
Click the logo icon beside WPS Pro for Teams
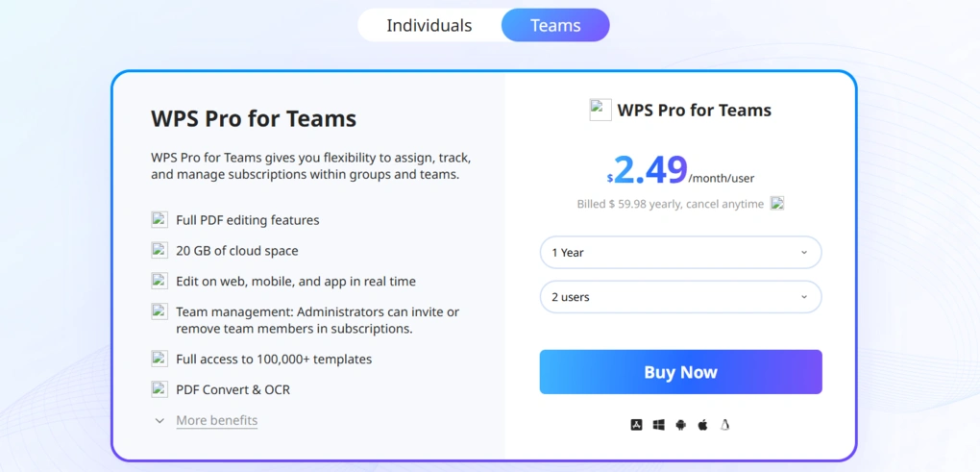600,110
